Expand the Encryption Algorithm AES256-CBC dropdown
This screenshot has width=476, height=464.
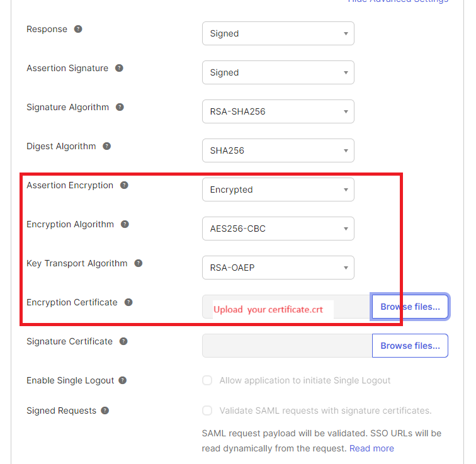coord(278,229)
